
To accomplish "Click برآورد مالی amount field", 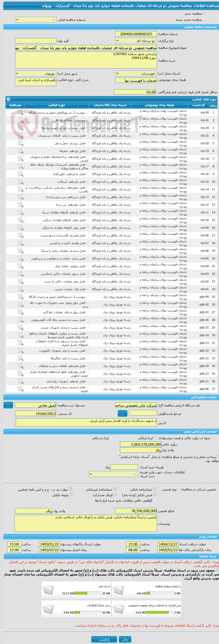I will pyautogui.click(x=141, y=444).
